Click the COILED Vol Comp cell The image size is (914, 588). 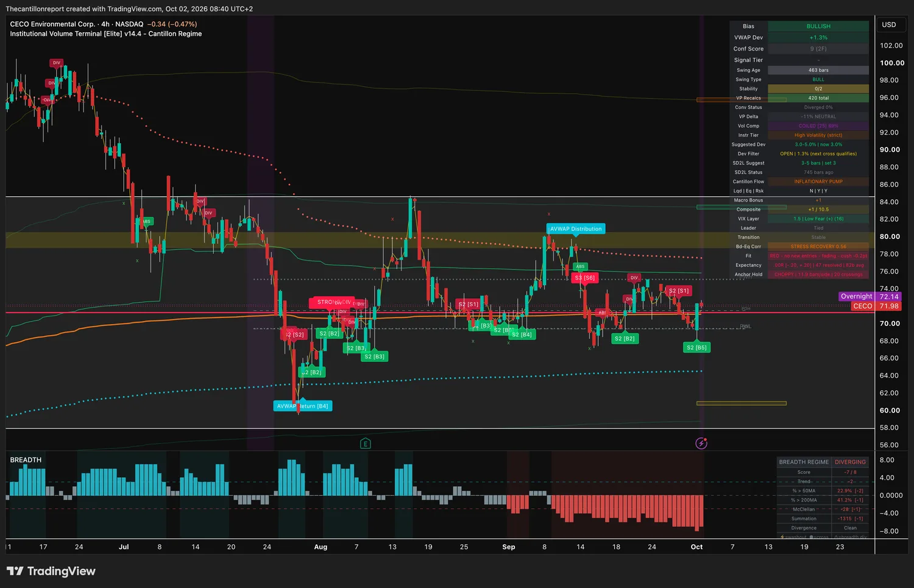(x=818, y=126)
